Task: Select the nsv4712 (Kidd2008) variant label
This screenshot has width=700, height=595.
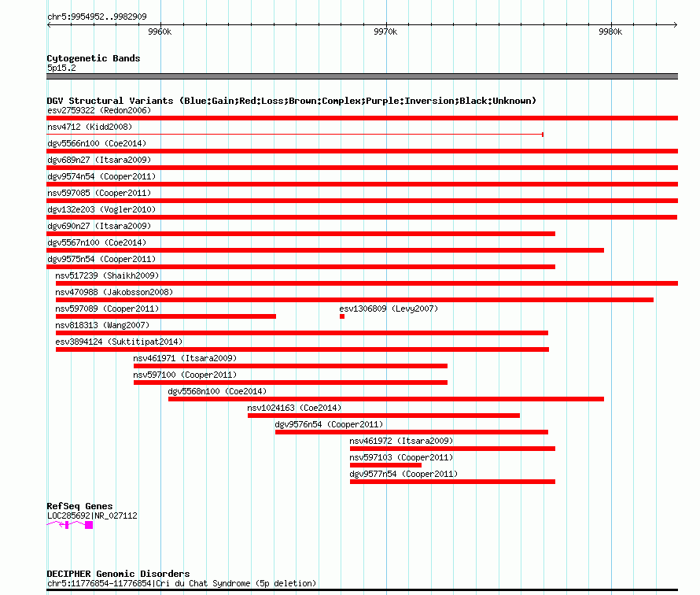Action: click(90, 127)
